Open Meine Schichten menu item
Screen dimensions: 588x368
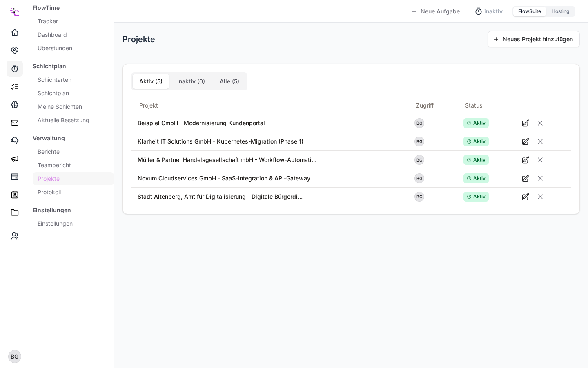pos(60,107)
